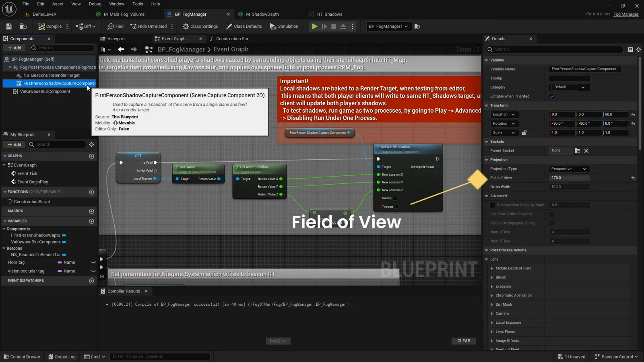
Task: Open Class Defaults
Action: [244, 27]
